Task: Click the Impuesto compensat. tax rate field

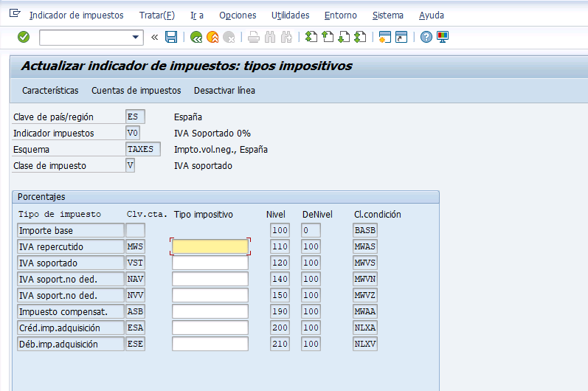Action: 210,311
